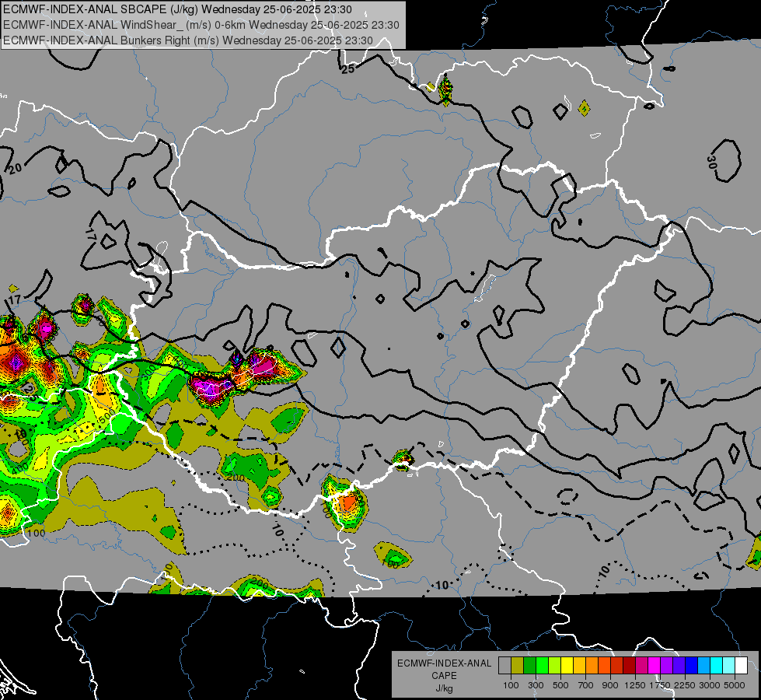The image size is (761, 700).
Task: Click the 3000 tick label in legend
Action: 710,685
